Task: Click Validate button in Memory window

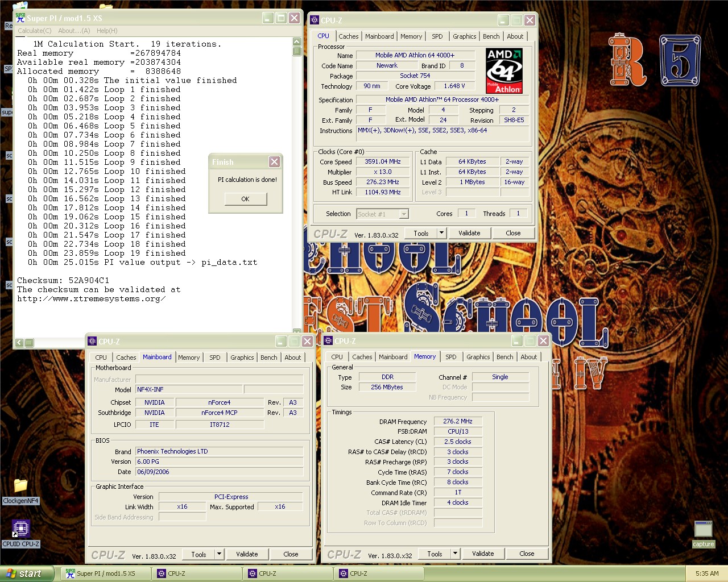Action: click(x=483, y=554)
